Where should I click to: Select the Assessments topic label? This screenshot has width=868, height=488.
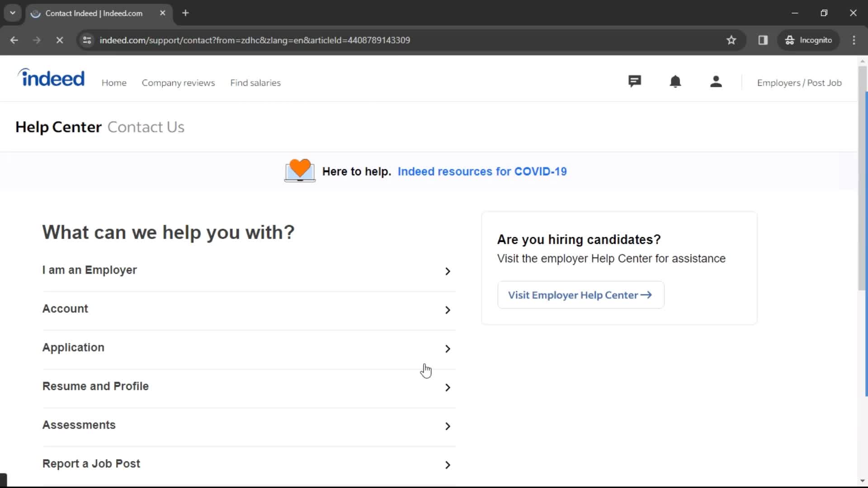click(79, 425)
